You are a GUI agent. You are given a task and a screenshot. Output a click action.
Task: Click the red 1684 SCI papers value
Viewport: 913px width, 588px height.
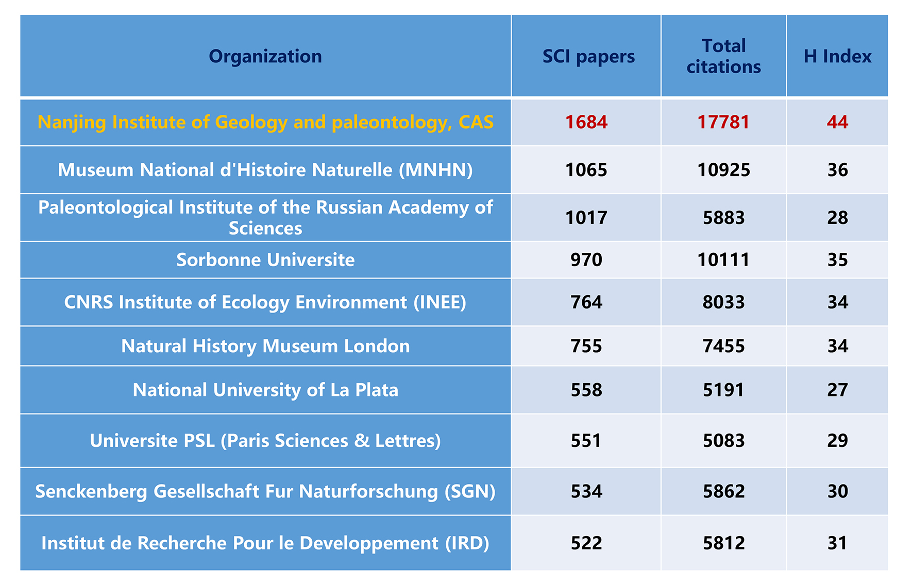[x=586, y=122]
